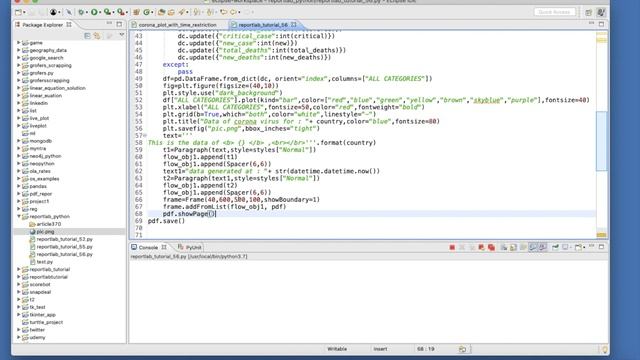Toggle Word Wrap in console toolbar
The height and width of the screenshot is (360, 640).
click(x=523, y=247)
